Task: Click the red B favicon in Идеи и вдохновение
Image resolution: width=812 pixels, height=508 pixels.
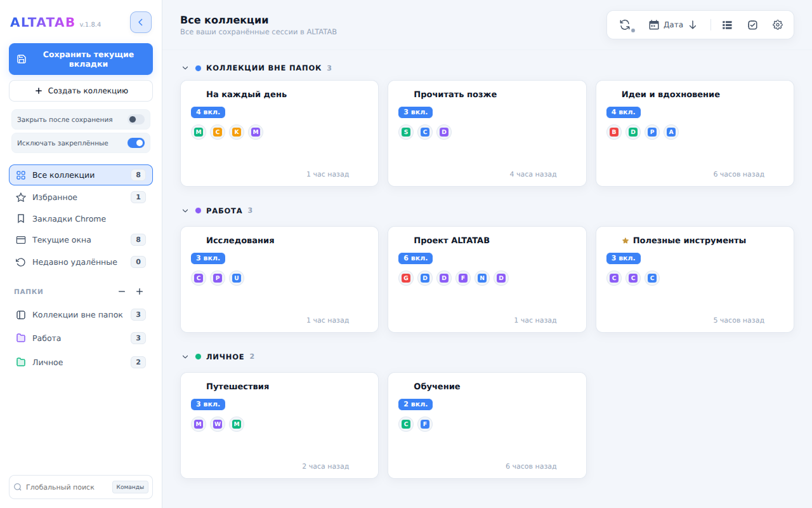Action: tap(614, 132)
